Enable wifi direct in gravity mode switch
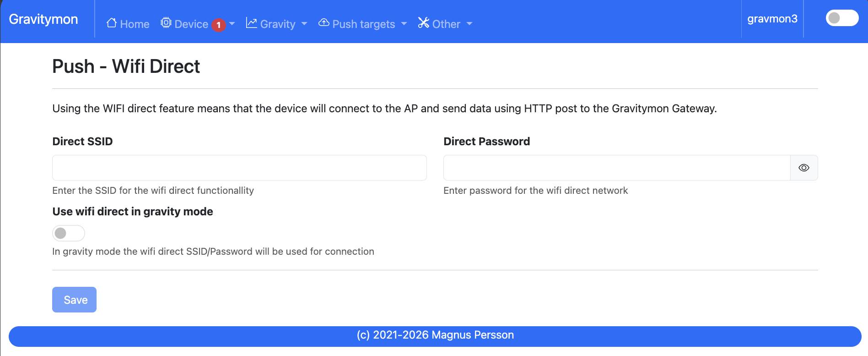Viewport: 868px width, 356px height. coord(68,233)
